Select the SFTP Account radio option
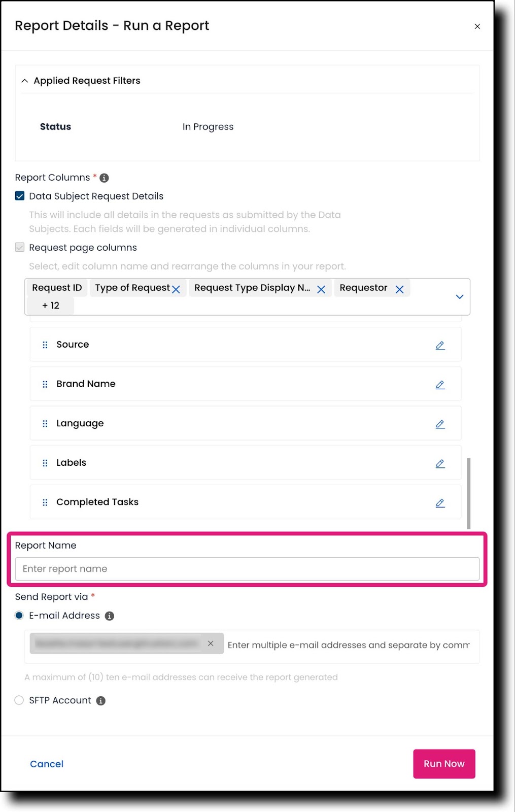 [x=19, y=700]
